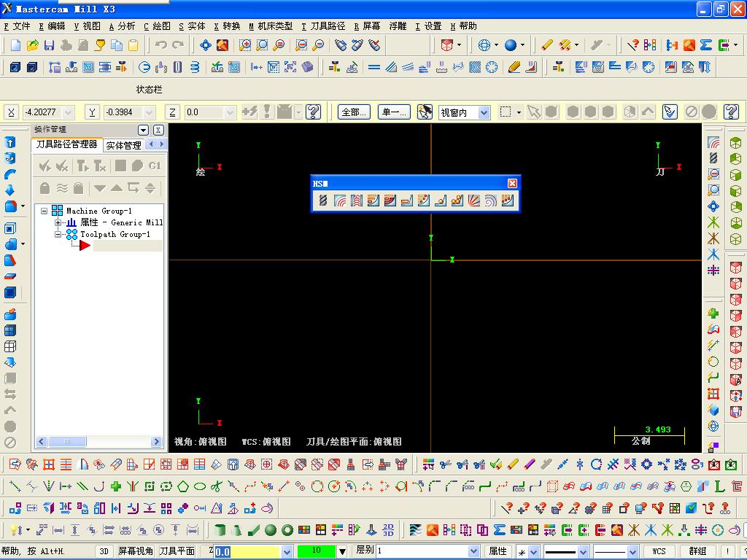Image resolution: width=747 pixels, height=560 pixels.
Task: Click the Repaint screen icon
Action: coord(222,45)
